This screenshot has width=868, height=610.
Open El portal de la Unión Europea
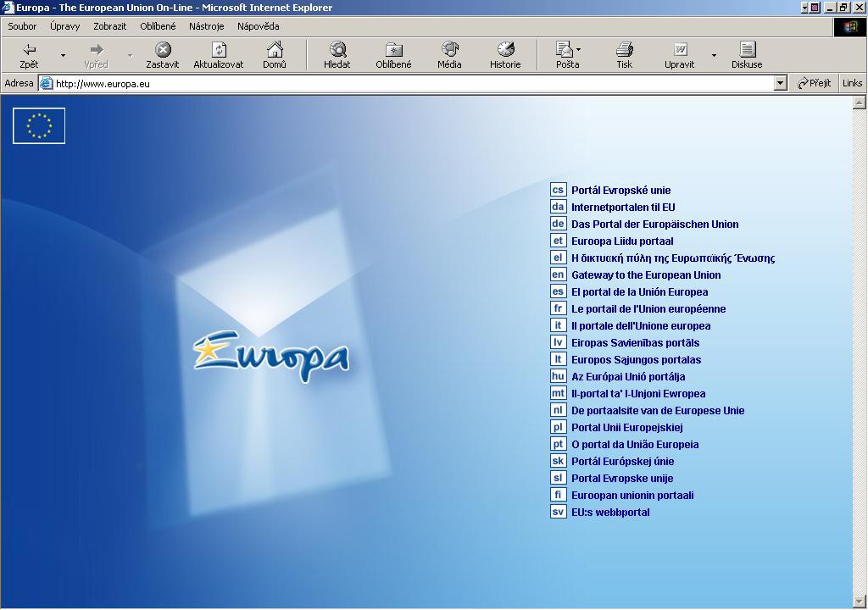pyautogui.click(x=639, y=291)
